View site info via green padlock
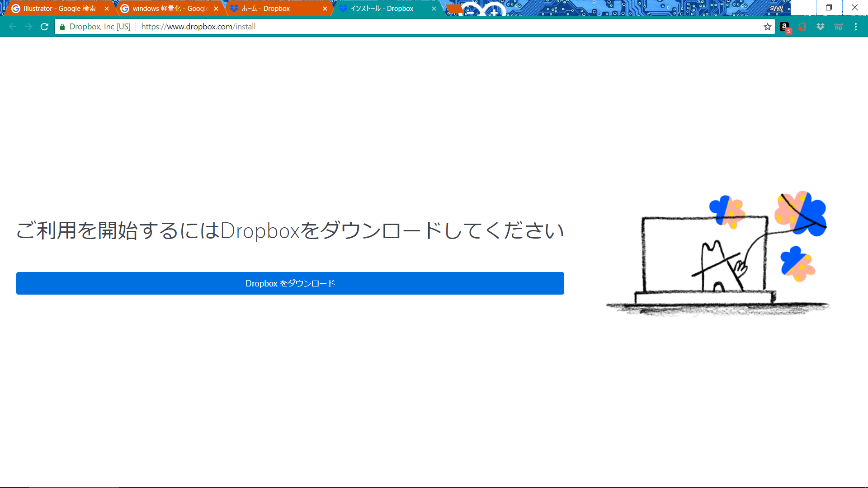This screenshot has height=488, width=868. [62, 27]
